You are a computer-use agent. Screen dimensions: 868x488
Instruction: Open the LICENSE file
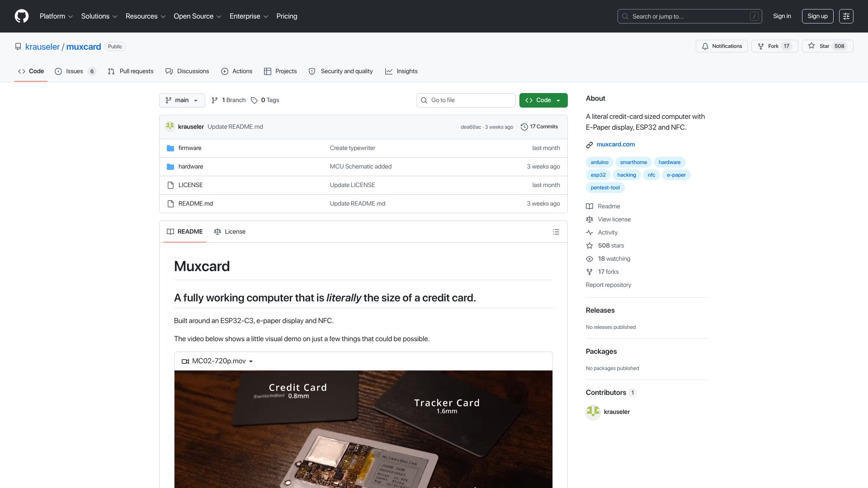(190, 185)
